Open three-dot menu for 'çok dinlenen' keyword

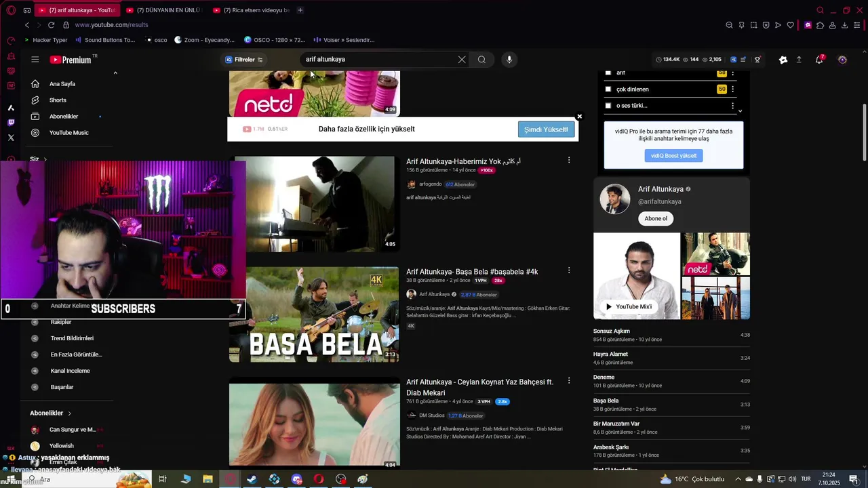pyautogui.click(x=732, y=89)
